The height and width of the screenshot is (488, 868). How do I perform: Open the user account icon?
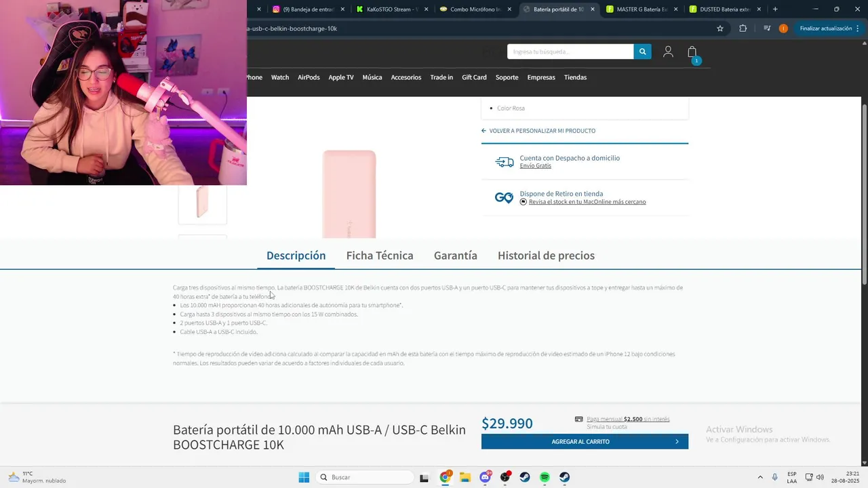pyautogui.click(x=668, y=52)
